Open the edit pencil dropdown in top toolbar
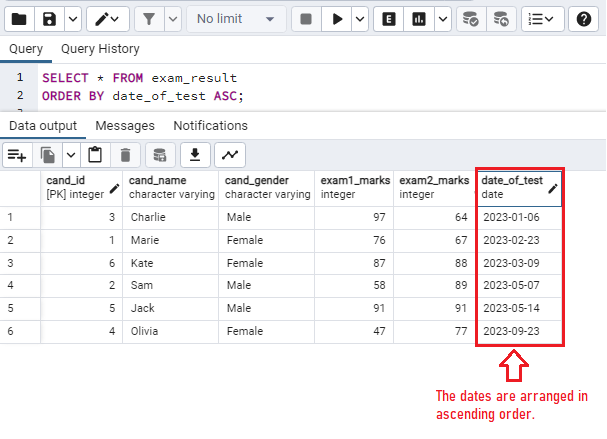Screen dimensions: 607x439 point(107,19)
